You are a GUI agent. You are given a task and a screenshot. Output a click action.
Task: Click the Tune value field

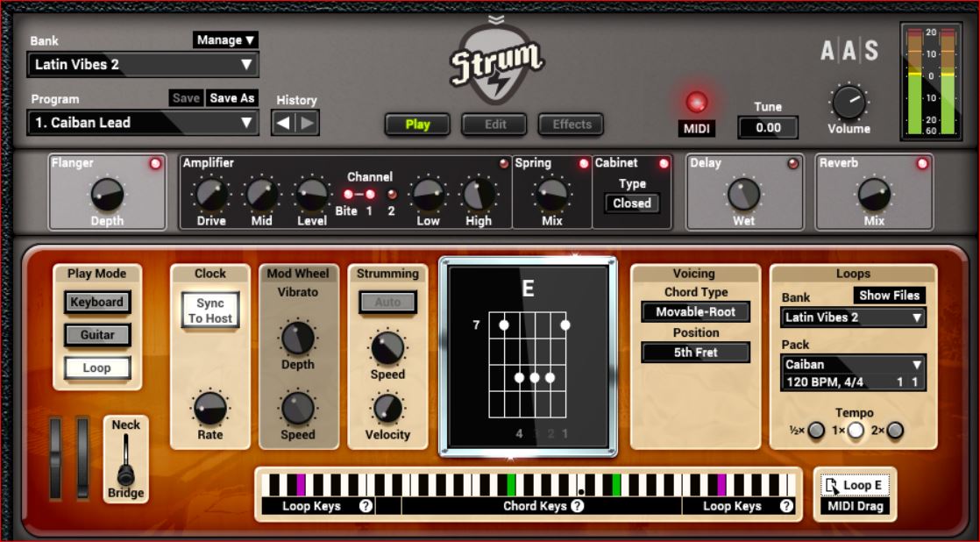click(x=768, y=127)
